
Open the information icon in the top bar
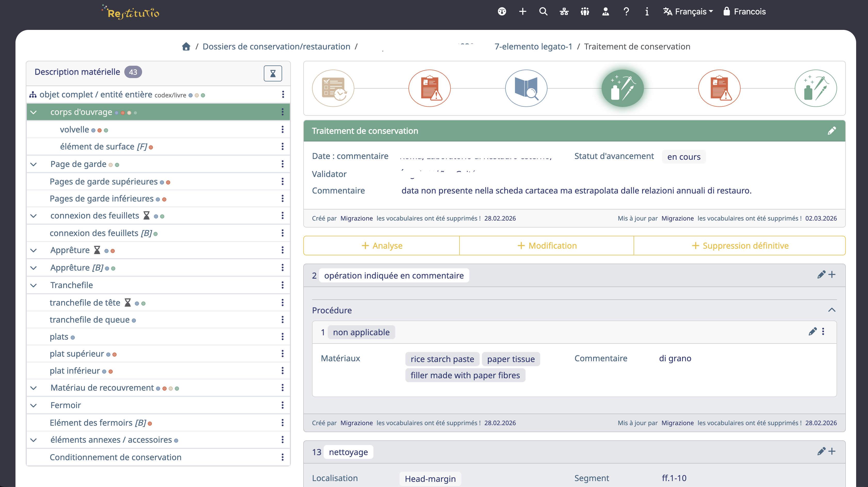647,11
